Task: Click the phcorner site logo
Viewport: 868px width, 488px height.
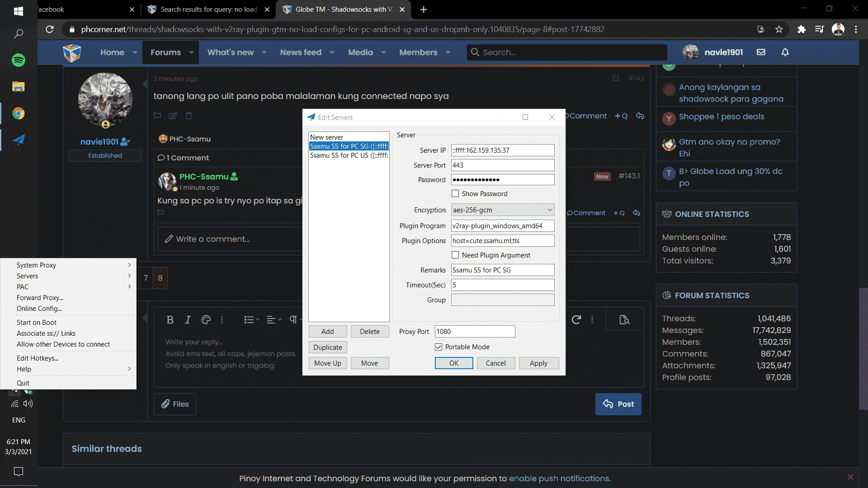Action: click(72, 52)
